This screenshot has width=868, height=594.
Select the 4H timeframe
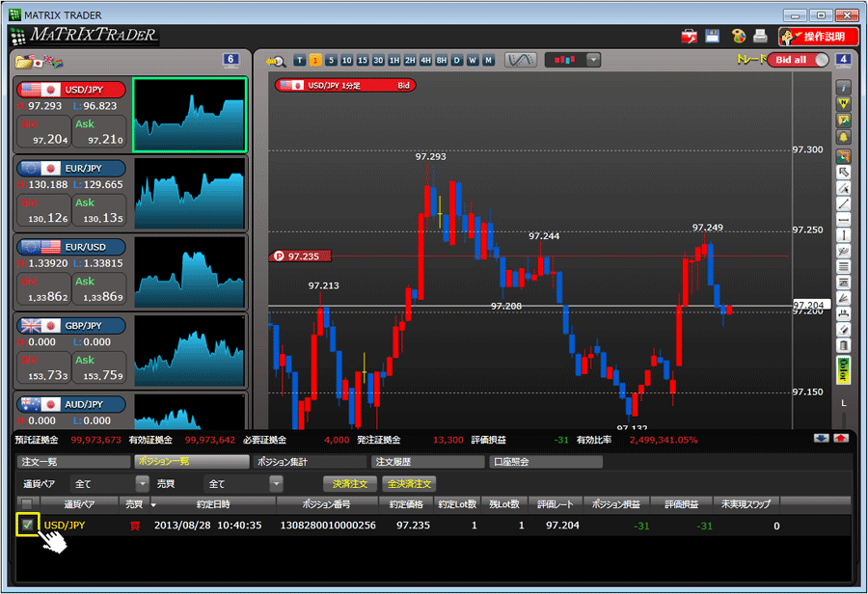[x=425, y=61]
